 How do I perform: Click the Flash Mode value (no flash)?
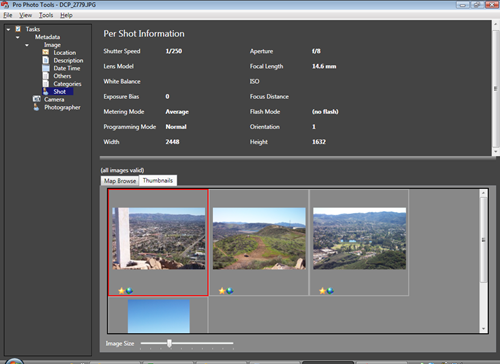325,112
